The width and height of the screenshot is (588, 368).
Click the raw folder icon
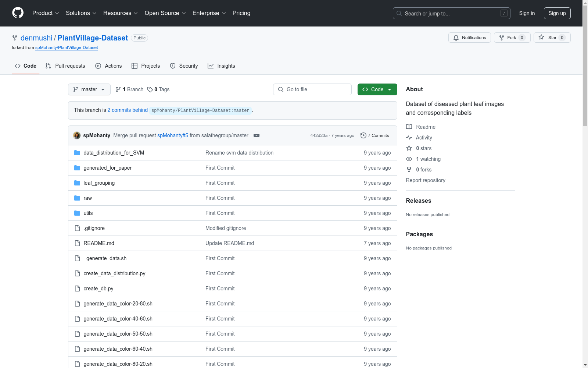pos(77,198)
